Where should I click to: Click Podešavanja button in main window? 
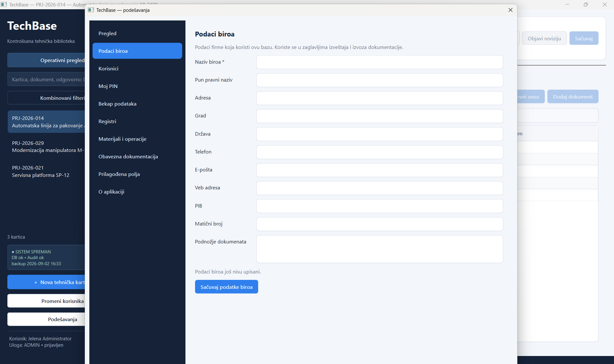point(46,319)
